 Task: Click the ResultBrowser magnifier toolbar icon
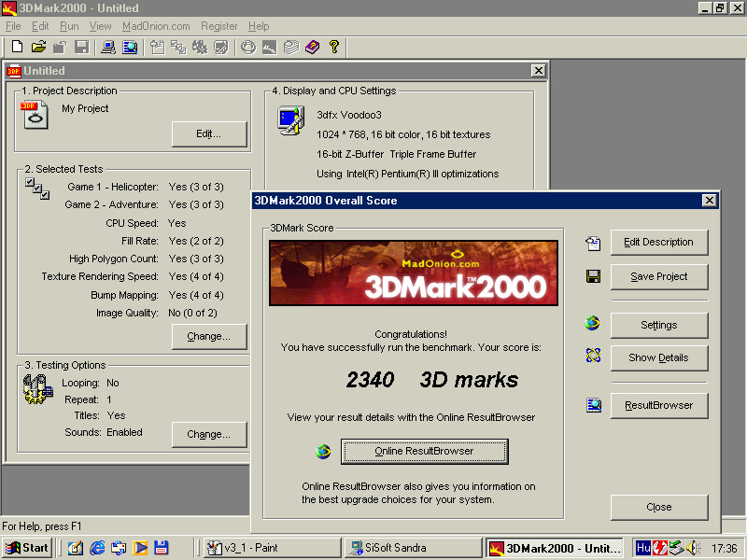click(x=130, y=47)
